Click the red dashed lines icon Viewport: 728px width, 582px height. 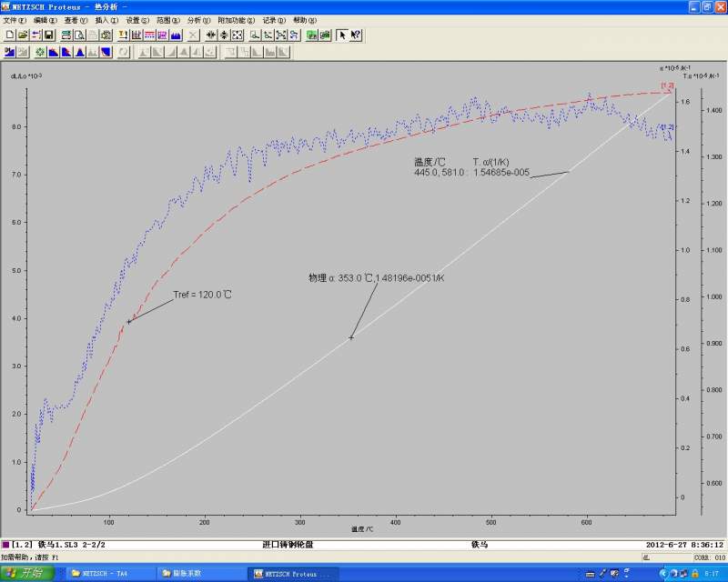coord(149,35)
